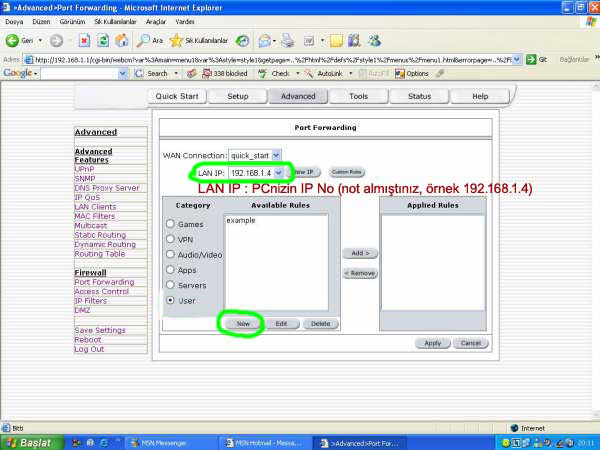This screenshot has height=450, width=600.
Task: Click Google toolbar Search button
Action: click(x=152, y=73)
